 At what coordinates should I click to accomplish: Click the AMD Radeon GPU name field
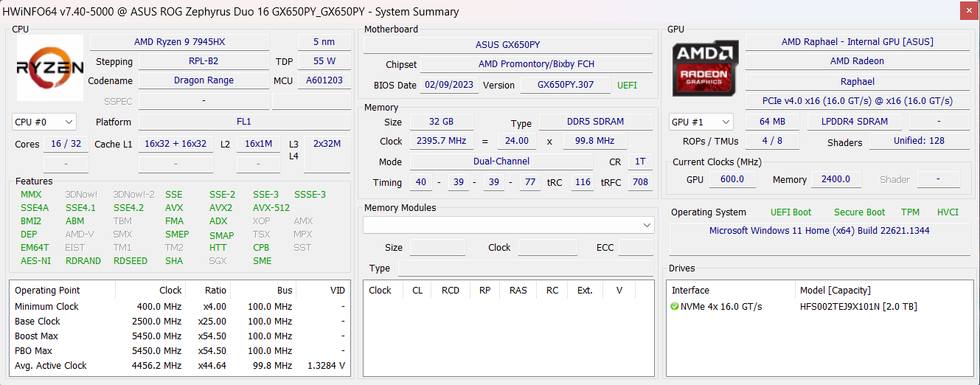[858, 61]
